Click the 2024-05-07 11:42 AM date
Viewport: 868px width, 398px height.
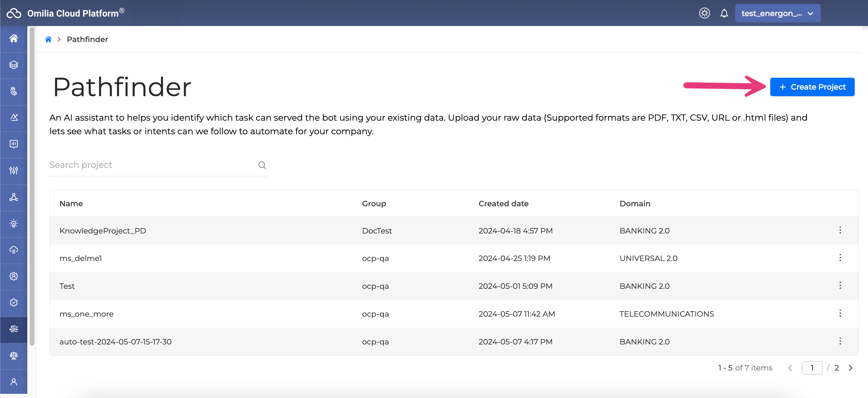[517, 314]
